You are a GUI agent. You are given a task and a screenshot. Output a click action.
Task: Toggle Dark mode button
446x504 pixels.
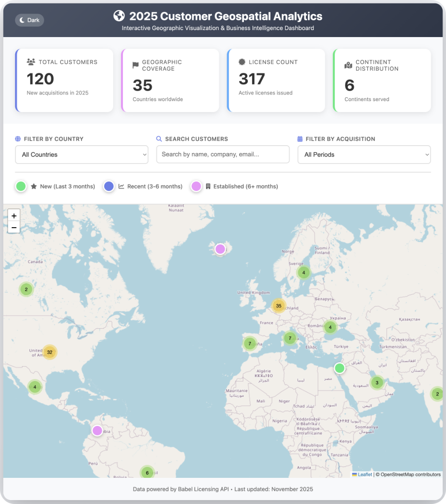(29, 20)
